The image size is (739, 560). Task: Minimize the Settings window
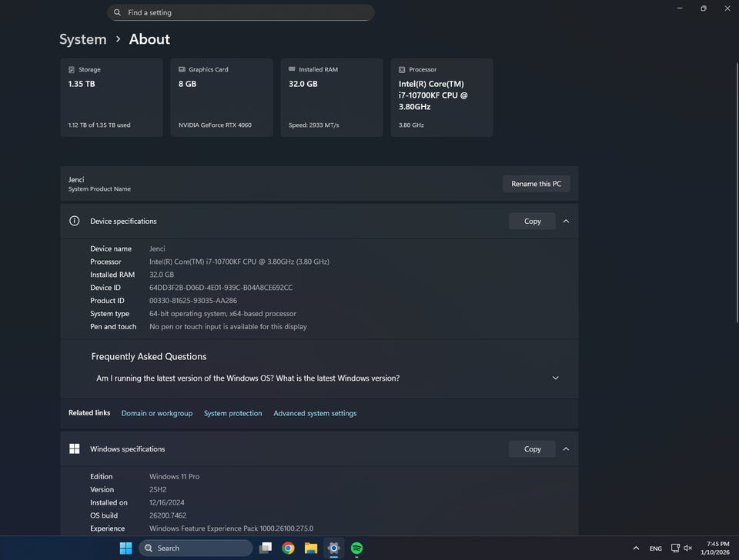point(680,8)
